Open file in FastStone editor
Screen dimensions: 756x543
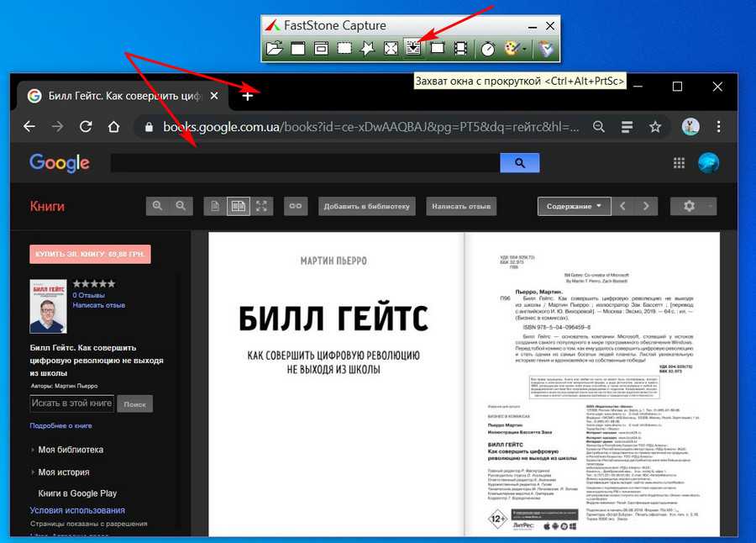(x=274, y=49)
